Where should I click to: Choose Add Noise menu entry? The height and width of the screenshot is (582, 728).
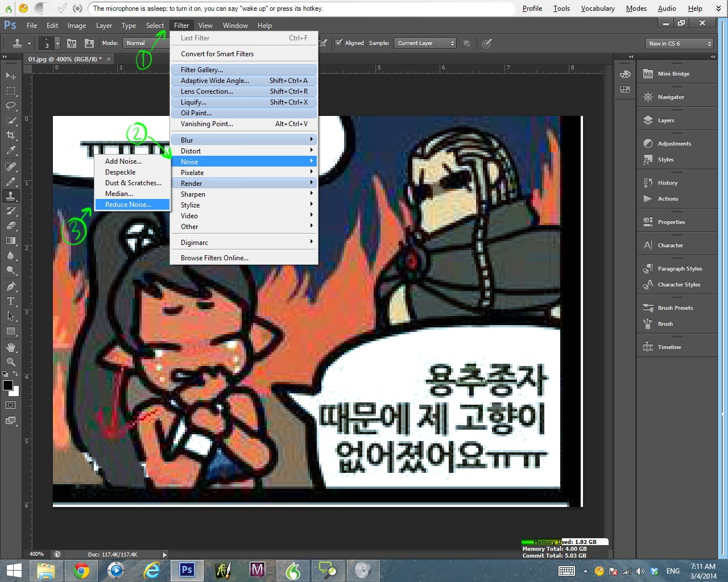(132, 161)
